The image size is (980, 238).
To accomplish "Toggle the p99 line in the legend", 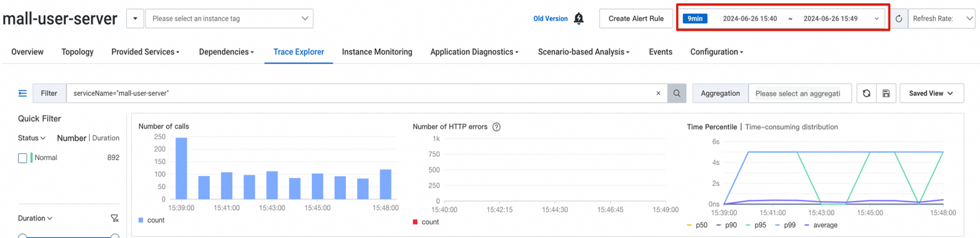I will tap(785, 225).
